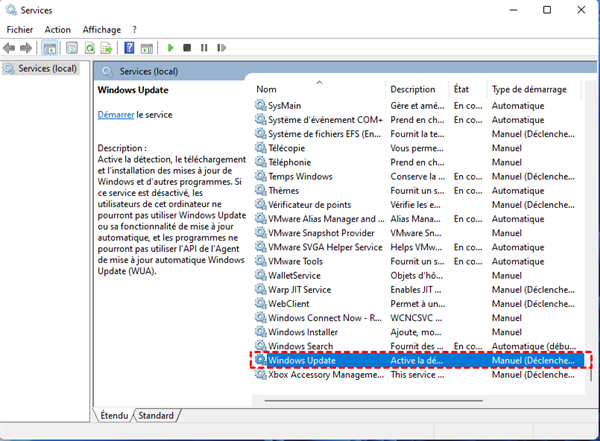The width and height of the screenshot is (600, 441).
Task: Click the gear icon beside SysMain
Action: click(x=261, y=105)
